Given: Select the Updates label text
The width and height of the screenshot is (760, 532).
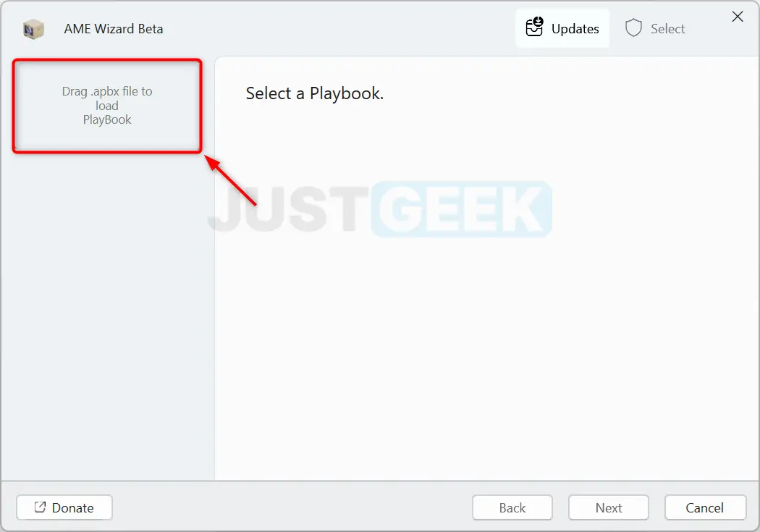Looking at the screenshot, I should coord(575,29).
